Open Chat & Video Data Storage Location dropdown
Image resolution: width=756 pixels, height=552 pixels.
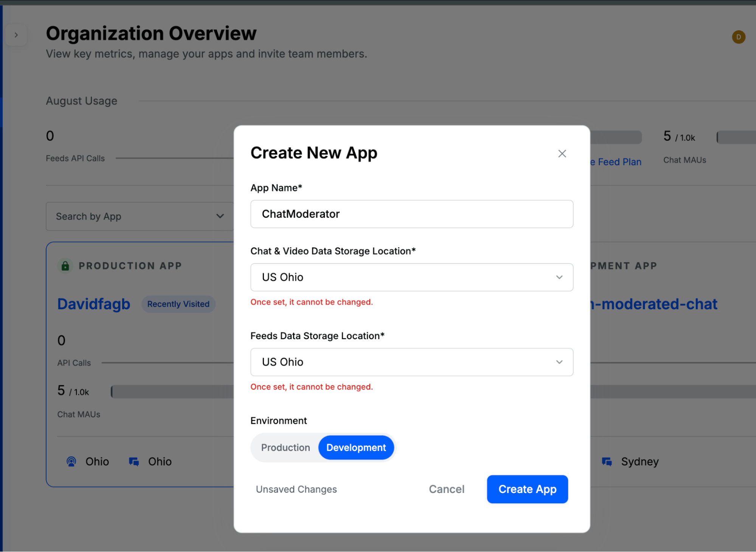coord(411,277)
